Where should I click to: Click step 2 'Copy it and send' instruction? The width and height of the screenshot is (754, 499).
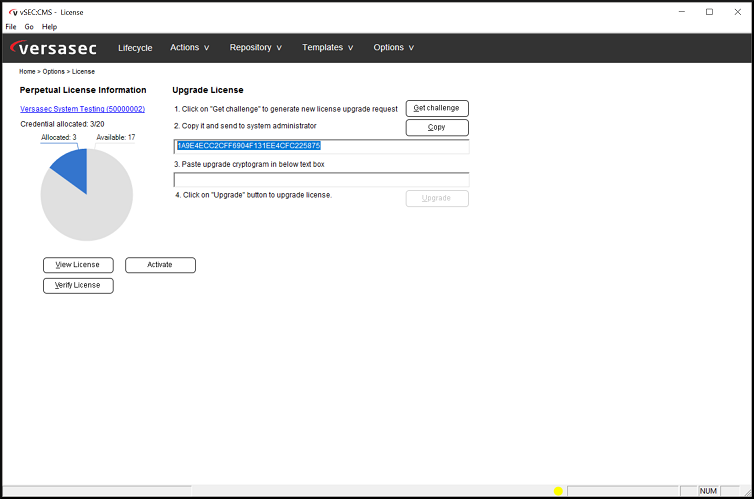coord(245,126)
